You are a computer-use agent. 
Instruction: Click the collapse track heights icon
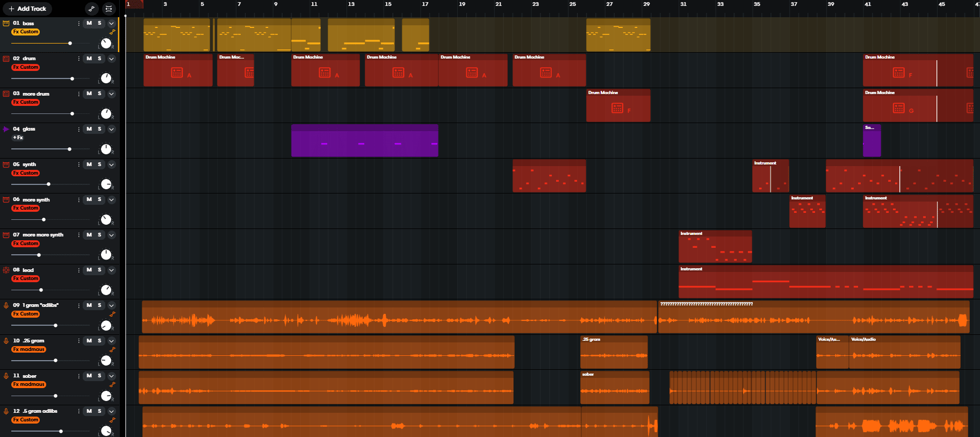109,9
